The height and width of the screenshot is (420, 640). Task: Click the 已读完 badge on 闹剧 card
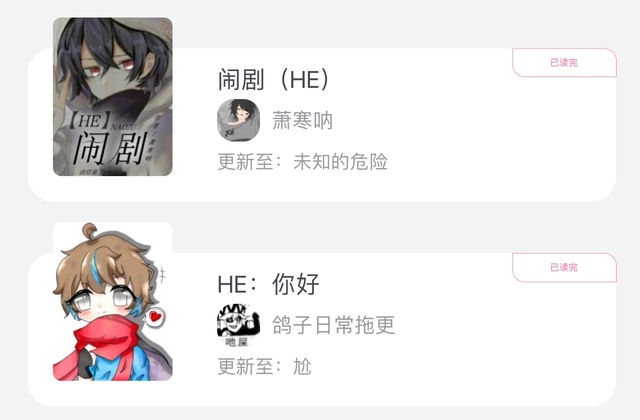point(564,62)
